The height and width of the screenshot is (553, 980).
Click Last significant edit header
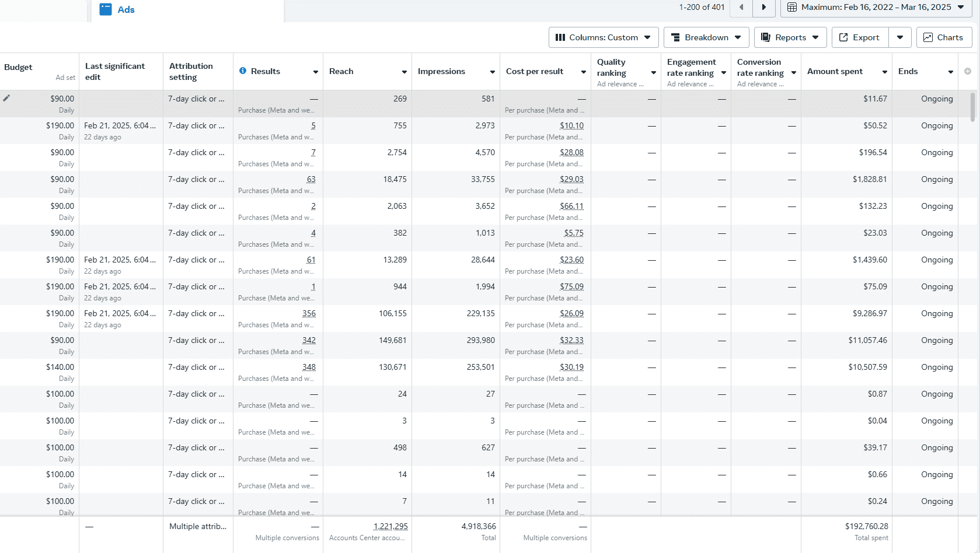point(115,71)
